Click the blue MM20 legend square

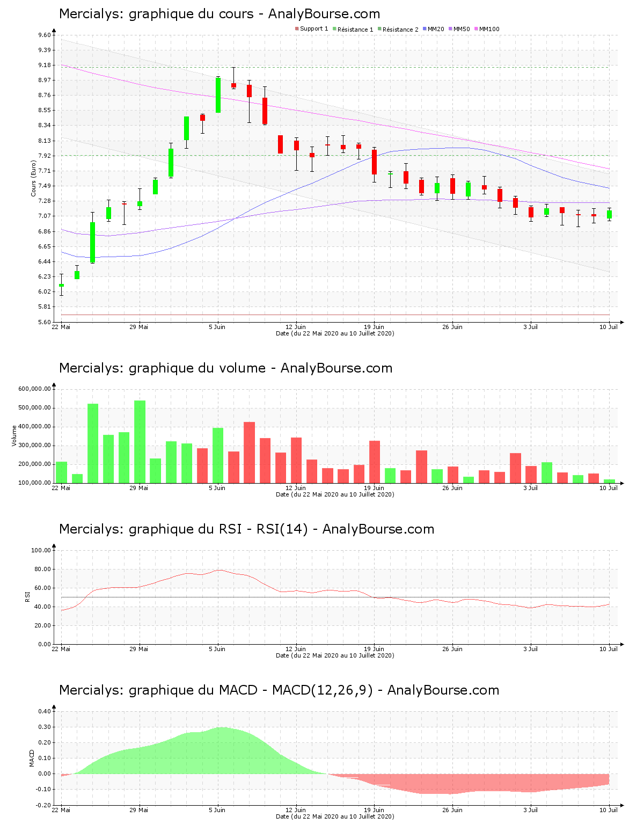425,28
